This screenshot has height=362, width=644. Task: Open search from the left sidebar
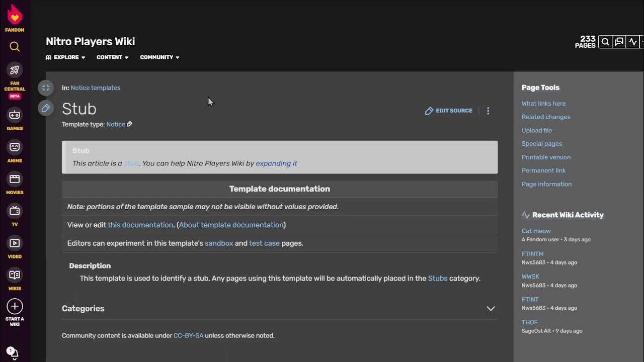pyautogui.click(x=15, y=47)
